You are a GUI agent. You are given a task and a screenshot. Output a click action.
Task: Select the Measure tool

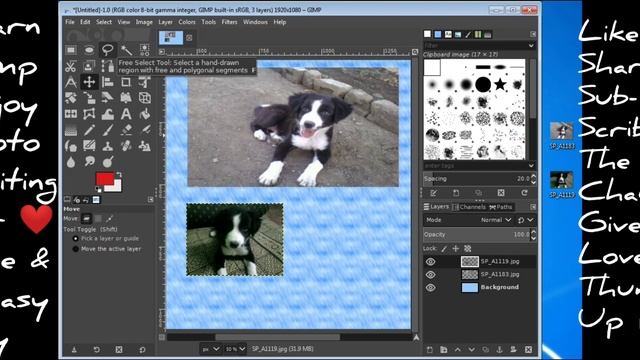click(71, 82)
